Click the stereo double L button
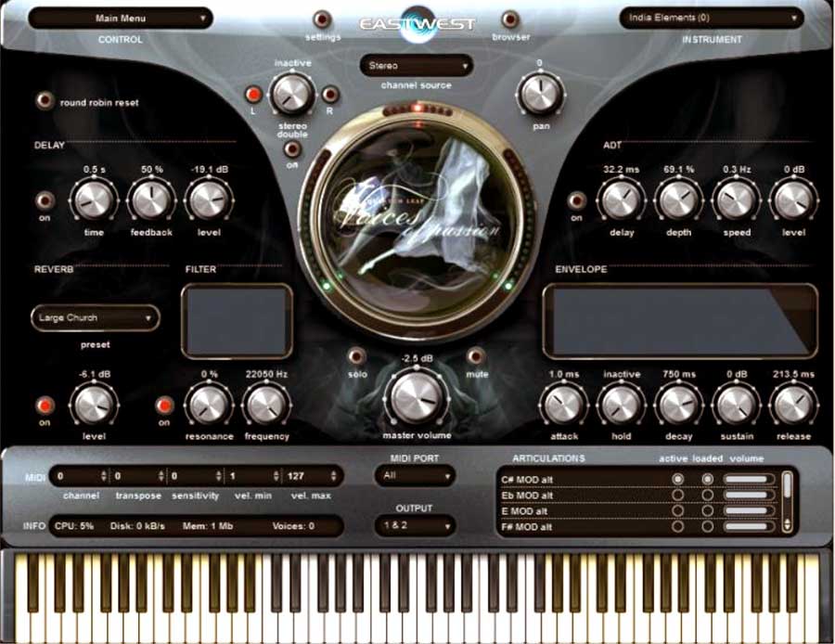Viewport: 835px width, 644px height. [x=254, y=95]
